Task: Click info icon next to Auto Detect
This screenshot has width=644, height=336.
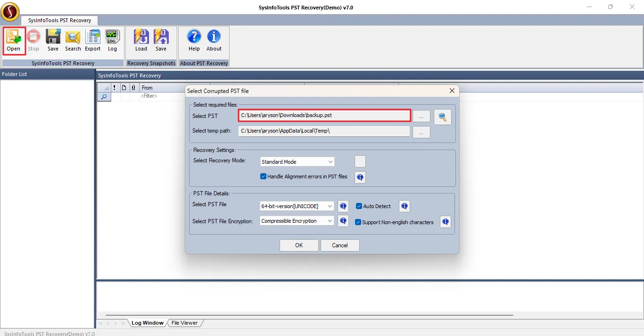Action: coord(404,206)
